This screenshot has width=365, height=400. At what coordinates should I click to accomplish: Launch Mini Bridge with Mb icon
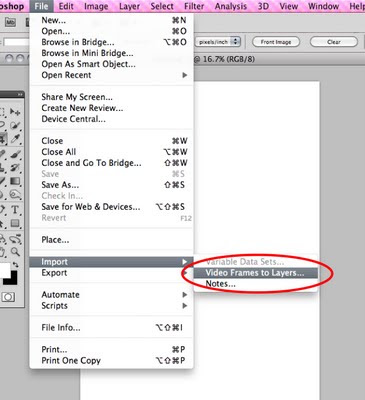pos(10,23)
